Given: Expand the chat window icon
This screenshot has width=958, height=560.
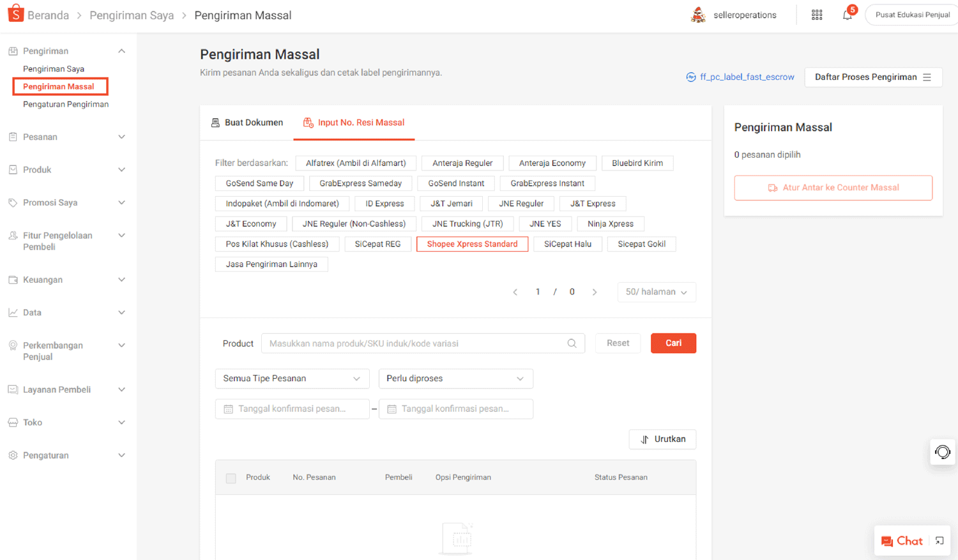Looking at the screenshot, I should pos(939,541).
